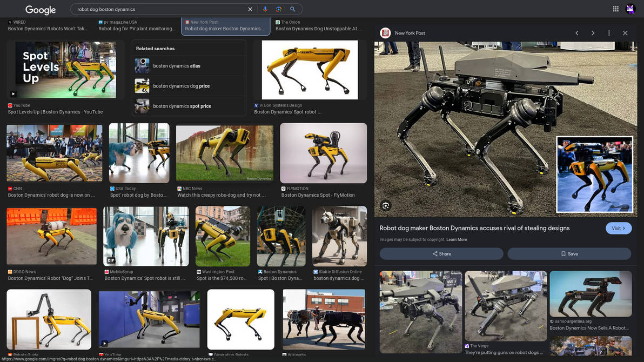
Task: Open The Verge guns on robot dogs image
Action: (x=506, y=306)
